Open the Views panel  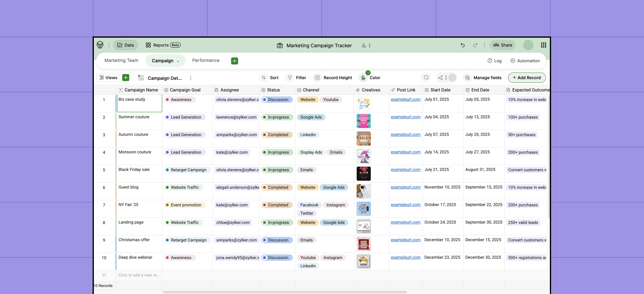pos(108,77)
